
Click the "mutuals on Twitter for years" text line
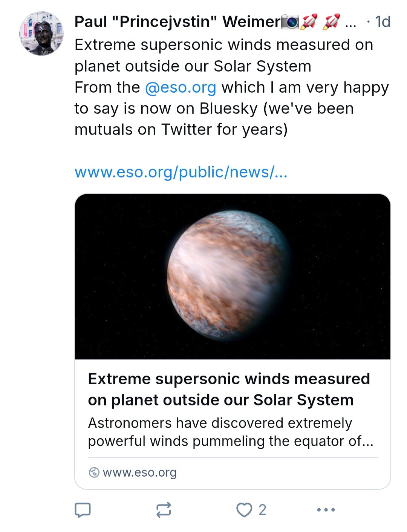coord(181,130)
